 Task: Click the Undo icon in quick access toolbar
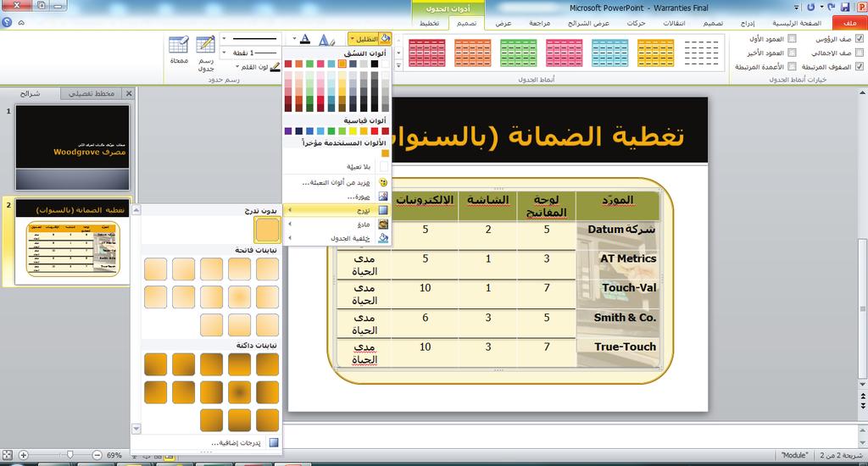(x=831, y=7)
